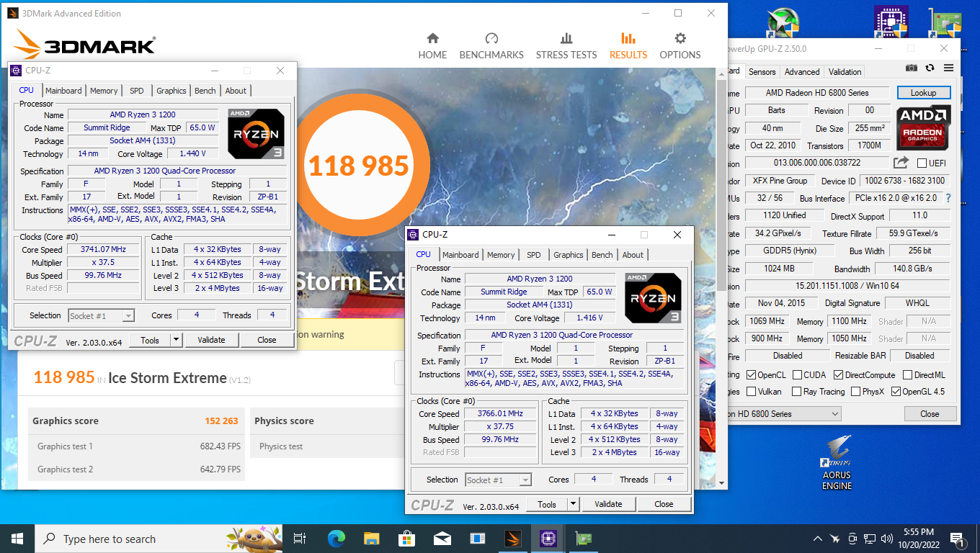Click the AMD Radeon Graphics logo in GPU-Z
This screenshot has width=980, height=553.
(x=924, y=127)
